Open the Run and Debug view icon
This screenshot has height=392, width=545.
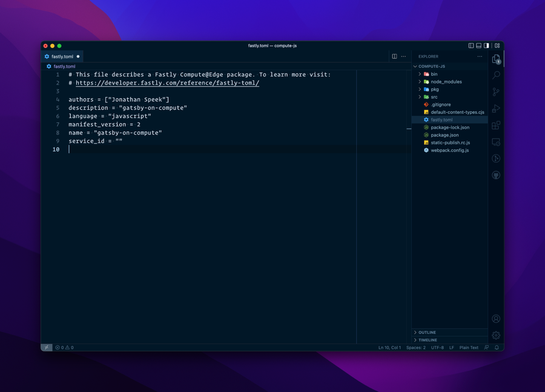coord(496,108)
